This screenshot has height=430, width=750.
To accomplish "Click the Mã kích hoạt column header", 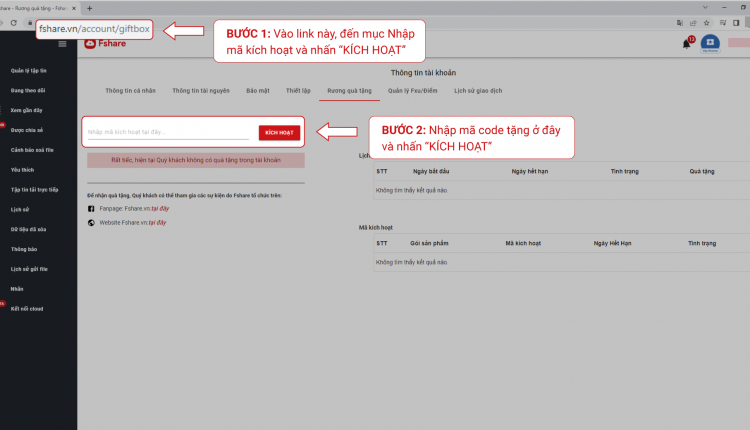I will [523, 243].
